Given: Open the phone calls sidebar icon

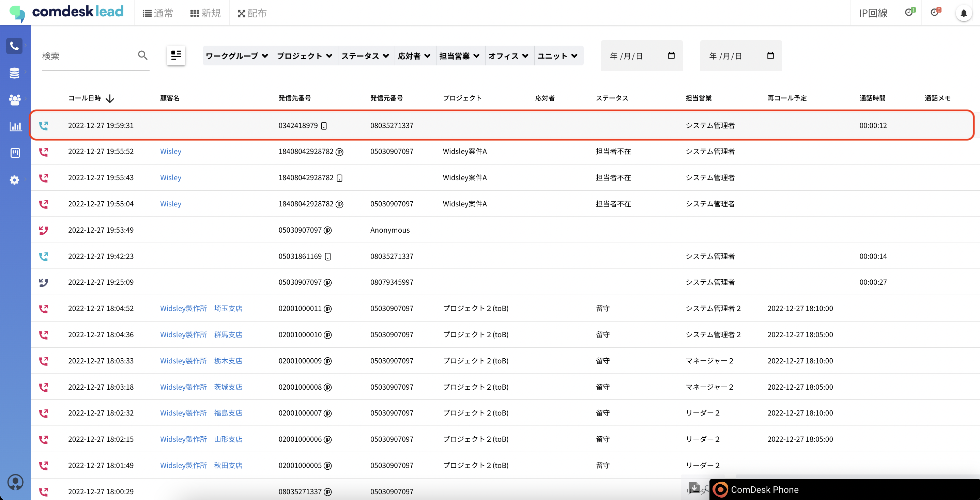Looking at the screenshot, I should (x=14, y=46).
